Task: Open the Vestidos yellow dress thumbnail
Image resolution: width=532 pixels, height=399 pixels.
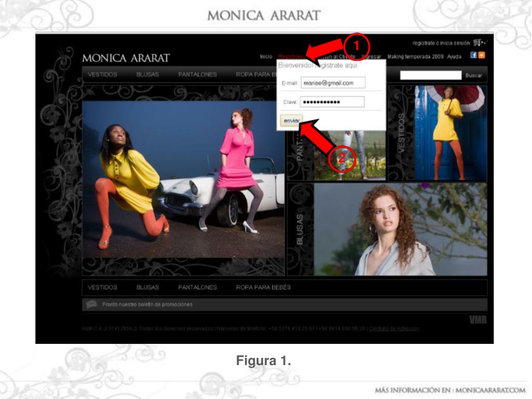Action: [x=451, y=133]
